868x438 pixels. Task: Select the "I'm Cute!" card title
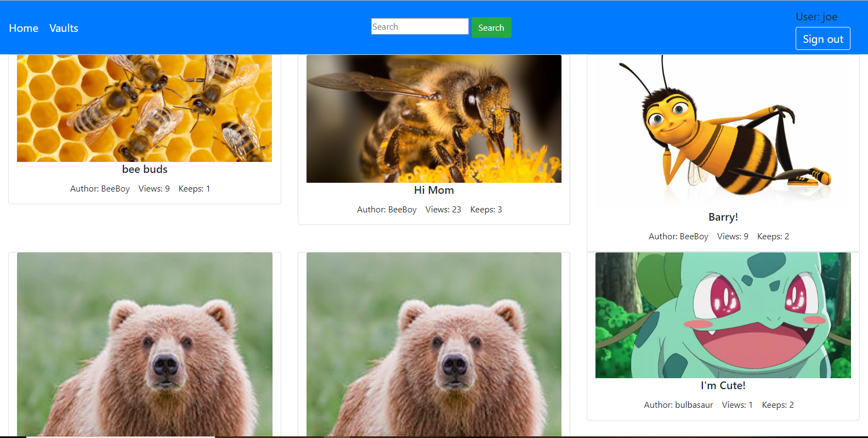click(x=723, y=385)
